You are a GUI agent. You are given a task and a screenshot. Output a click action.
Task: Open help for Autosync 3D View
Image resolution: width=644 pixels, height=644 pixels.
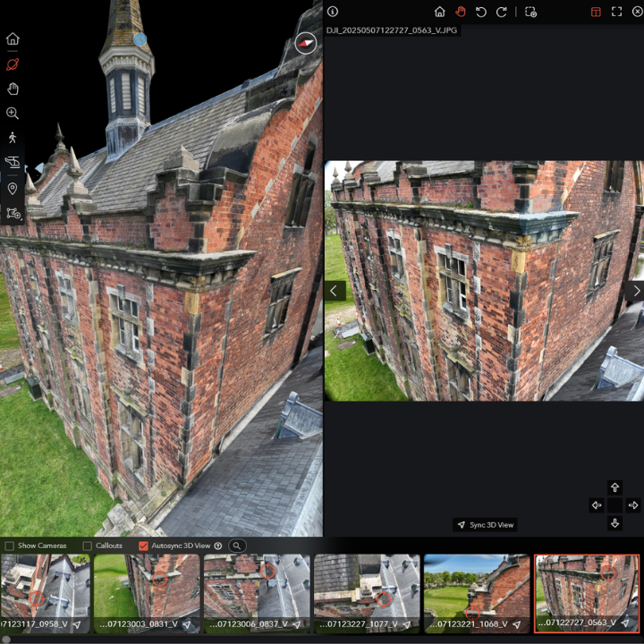coord(218,546)
